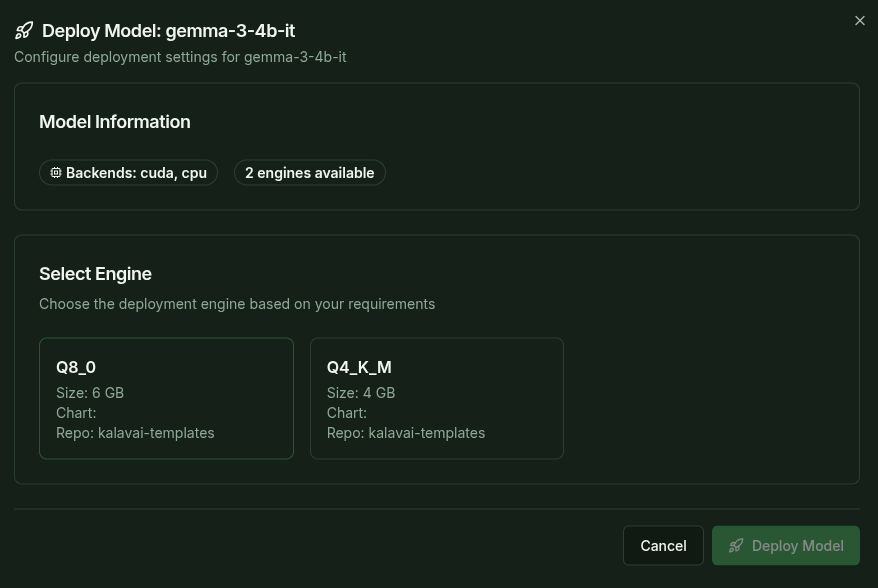Click the Chart label in the Q8_0 card
The height and width of the screenshot is (588, 878).
(76, 413)
